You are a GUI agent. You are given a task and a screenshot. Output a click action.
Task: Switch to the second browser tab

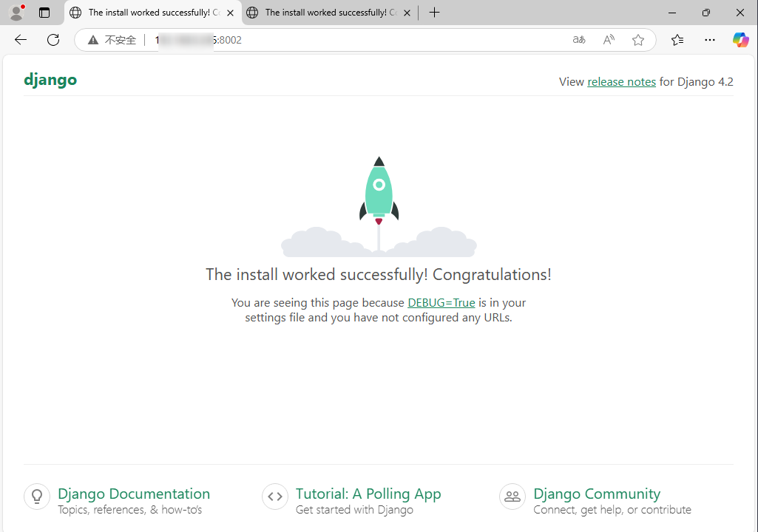click(x=330, y=13)
